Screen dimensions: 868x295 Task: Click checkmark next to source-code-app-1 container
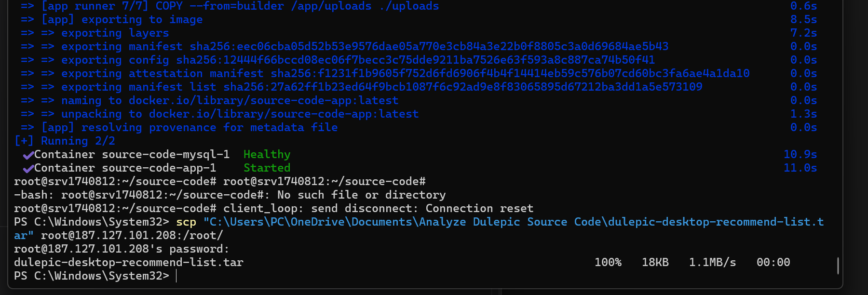28,168
